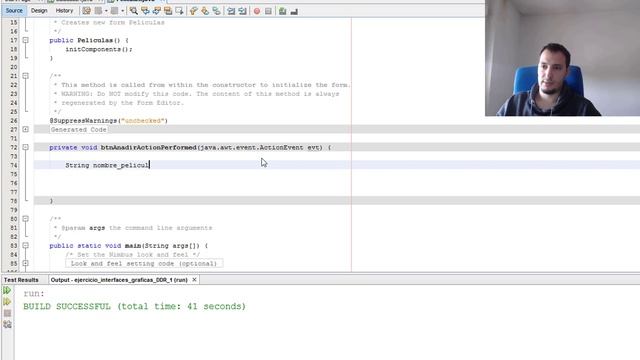Click the collapsed 'Generated Code' block label
The height and width of the screenshot is (360, 640).
[x=78, y=129]
